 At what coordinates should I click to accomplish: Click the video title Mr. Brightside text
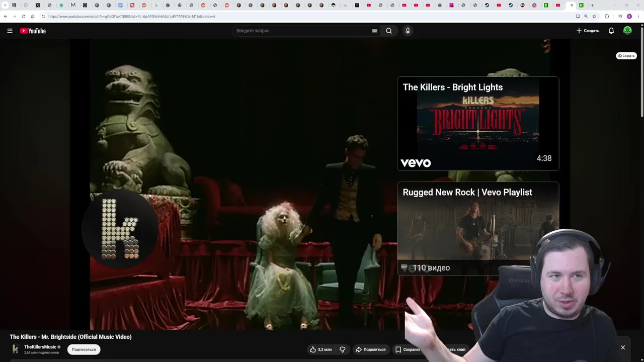70,337
